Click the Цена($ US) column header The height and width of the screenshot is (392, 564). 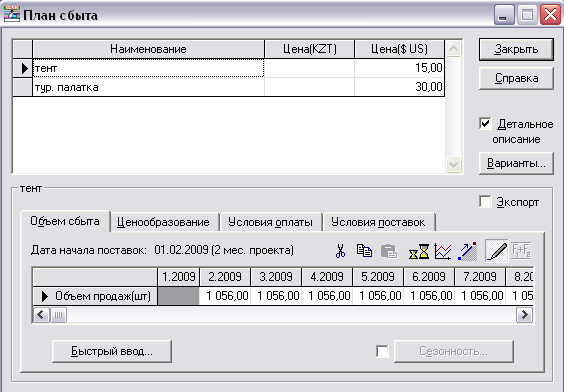click(x=399, y=49)
